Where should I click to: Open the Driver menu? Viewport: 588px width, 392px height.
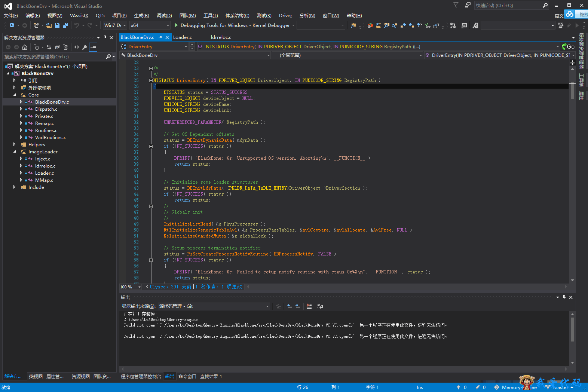tap(285, 16)
